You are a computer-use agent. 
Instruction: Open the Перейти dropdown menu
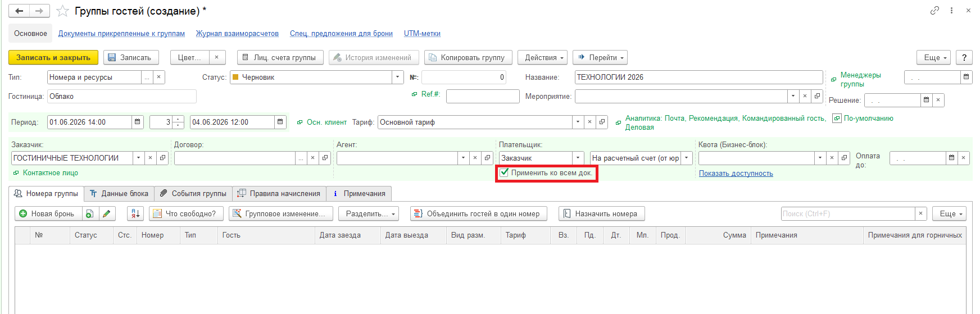[x=600, y=57]
